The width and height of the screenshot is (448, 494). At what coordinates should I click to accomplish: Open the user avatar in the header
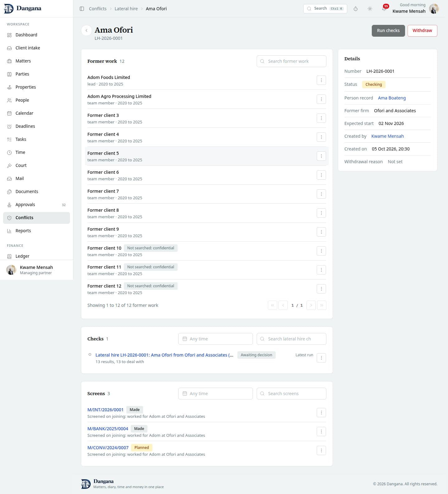coord(434,9)
